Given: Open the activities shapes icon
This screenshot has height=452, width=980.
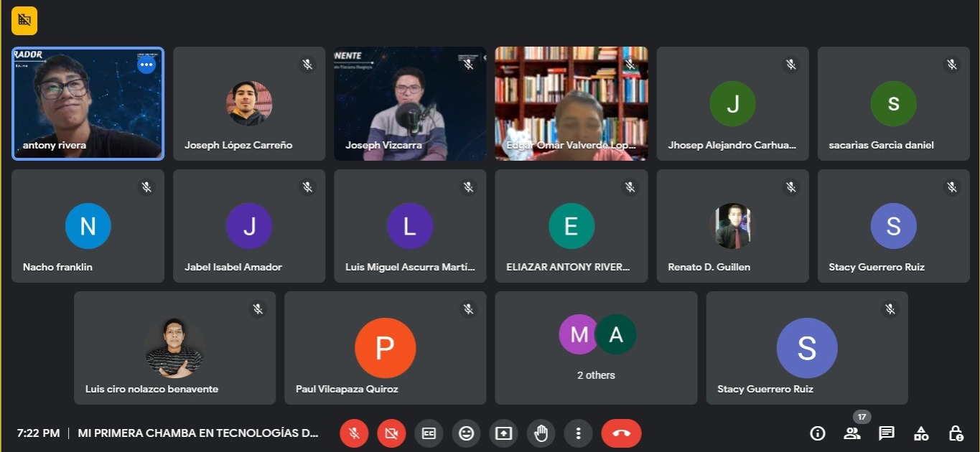Looking at the screenshot, I should click(921, 433).
